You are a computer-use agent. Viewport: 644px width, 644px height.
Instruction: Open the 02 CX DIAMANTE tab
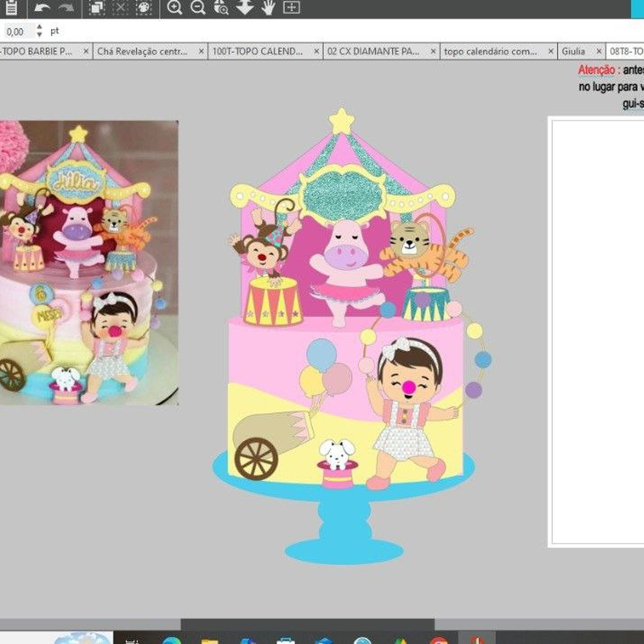(x=373, y=51)
